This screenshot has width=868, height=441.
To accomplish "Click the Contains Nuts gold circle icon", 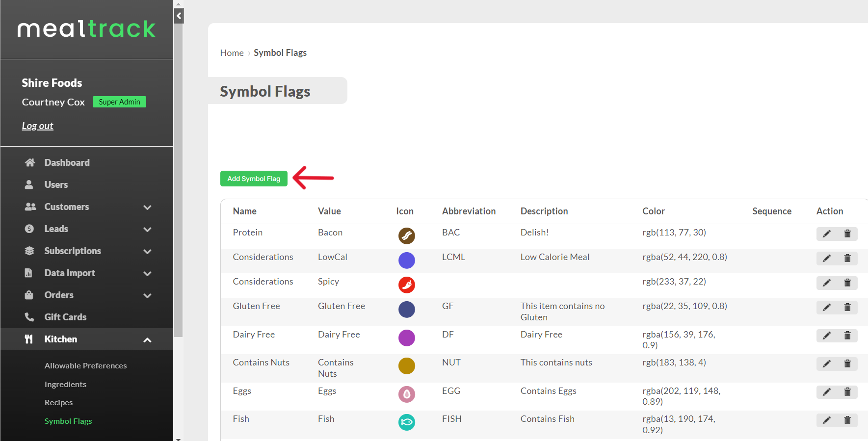I will [407, 366].
